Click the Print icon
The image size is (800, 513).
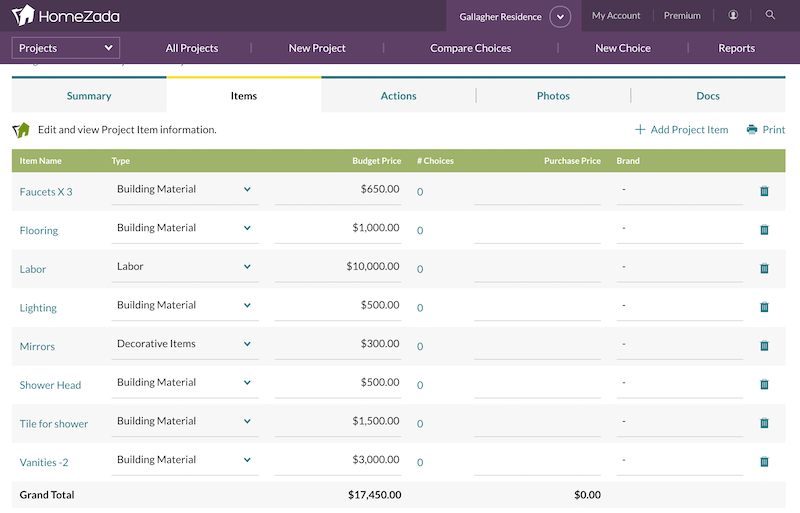coord(752,129)
